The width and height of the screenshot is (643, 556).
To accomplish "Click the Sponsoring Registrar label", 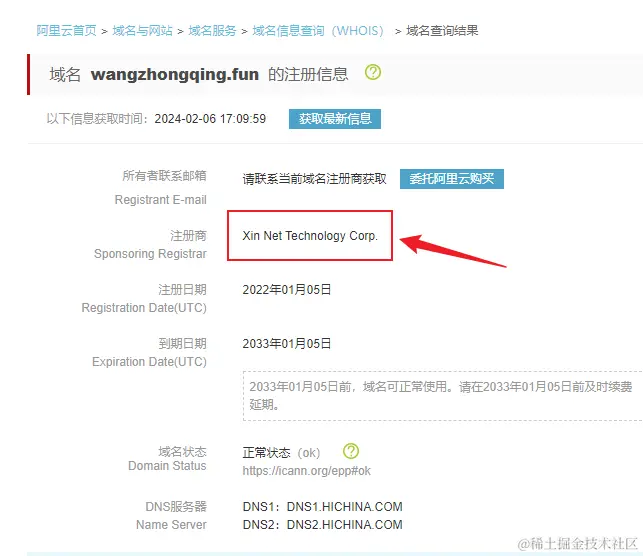I will [150, 254].
